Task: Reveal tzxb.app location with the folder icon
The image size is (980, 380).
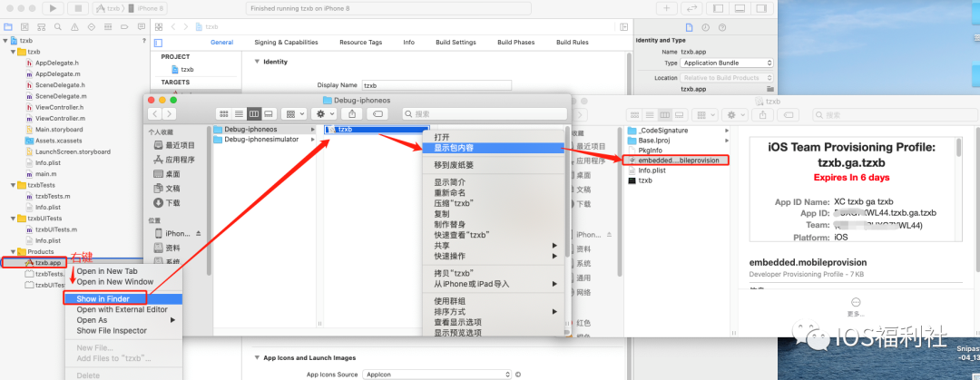Action: (769, 90)
